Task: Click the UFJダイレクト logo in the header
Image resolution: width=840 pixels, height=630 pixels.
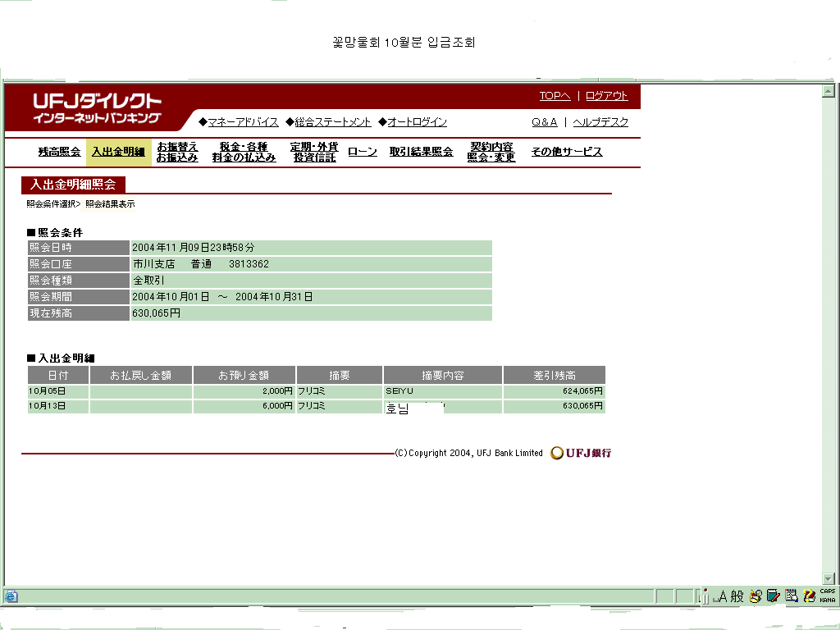Action: coord(97,108)
